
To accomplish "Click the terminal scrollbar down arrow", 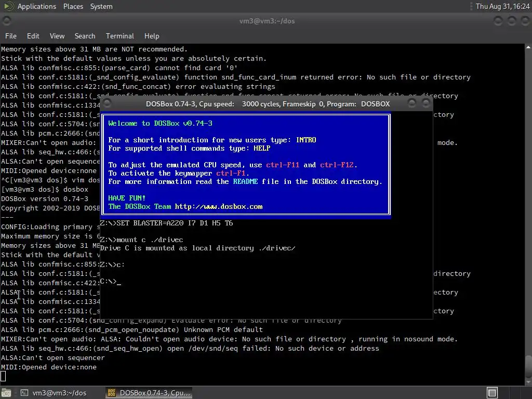I will click(x=528, y=383).
